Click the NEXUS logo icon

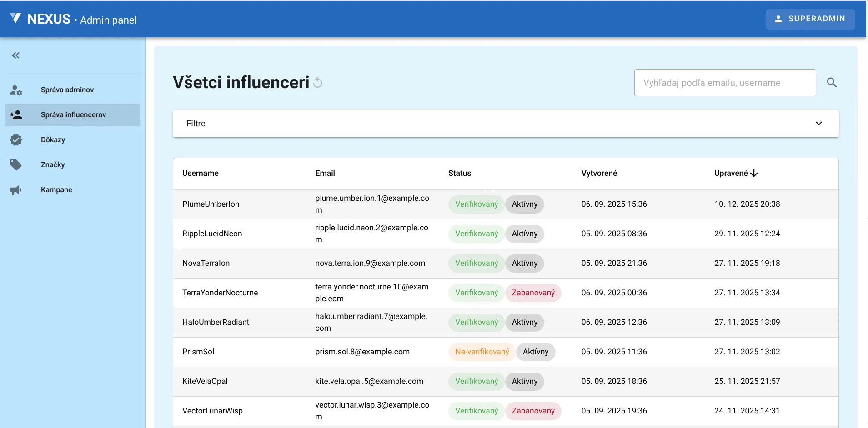coord(15,19)
